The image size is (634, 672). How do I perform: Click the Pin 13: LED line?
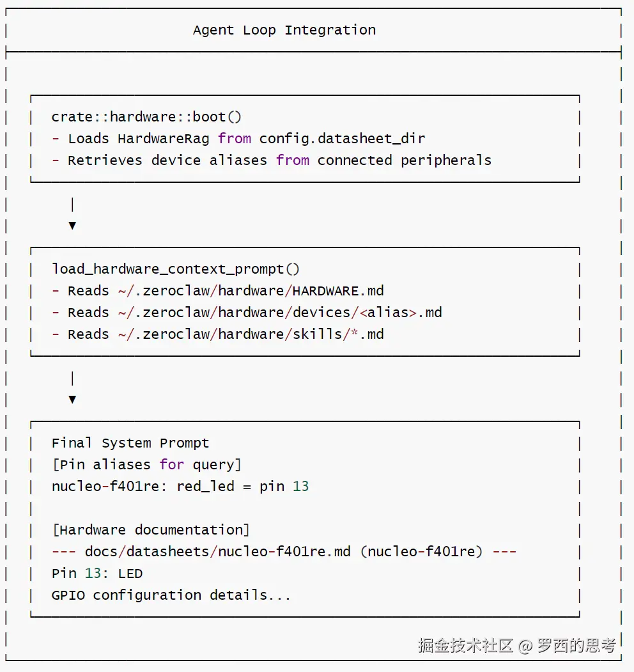pos(97,574)
